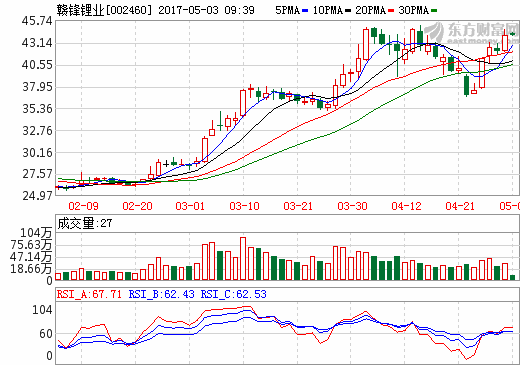Click the 04-12 date axis label
Image resolution: width=520 pixels, height=365 pixels.
pos(406,206)
